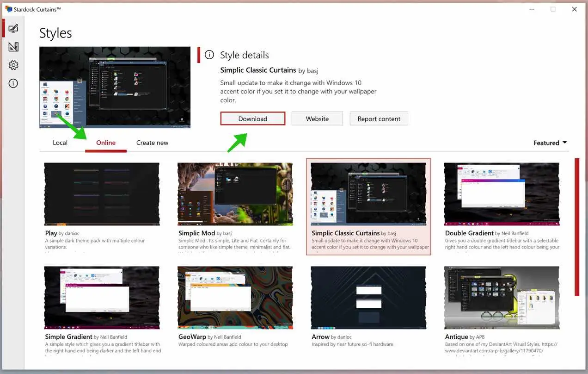Click the 'Antique' style title text
The image size is (588, 374).
point(457,337)
